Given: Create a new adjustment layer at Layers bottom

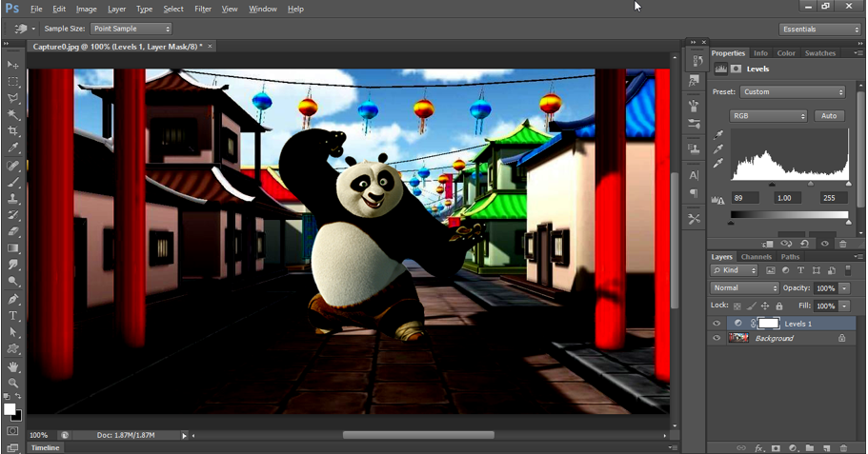Looking at the screenshot, I should point(793,448).
